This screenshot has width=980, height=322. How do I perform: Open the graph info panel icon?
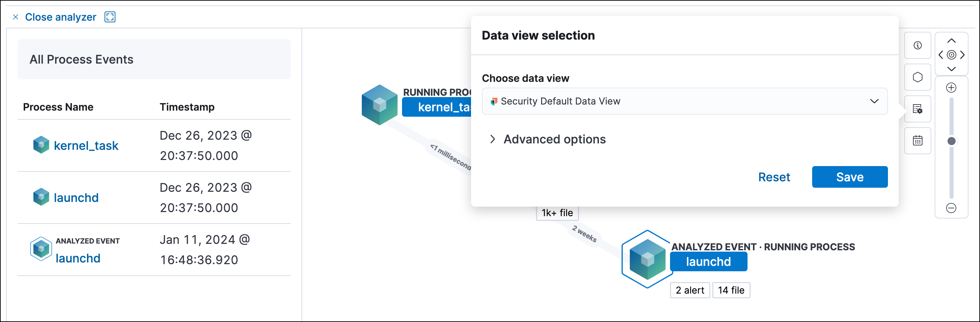918,46
